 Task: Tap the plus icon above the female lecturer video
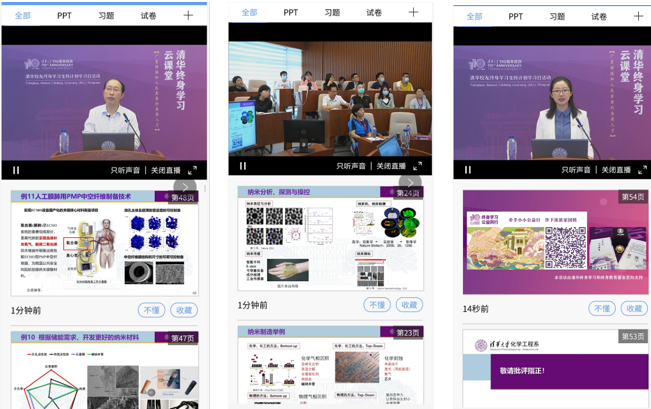click(638, 16)
